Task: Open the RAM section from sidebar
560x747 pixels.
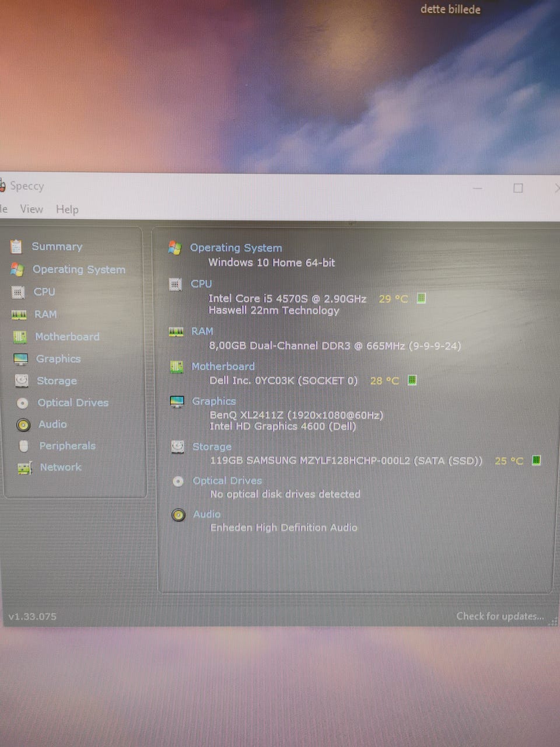Action: 45,314
